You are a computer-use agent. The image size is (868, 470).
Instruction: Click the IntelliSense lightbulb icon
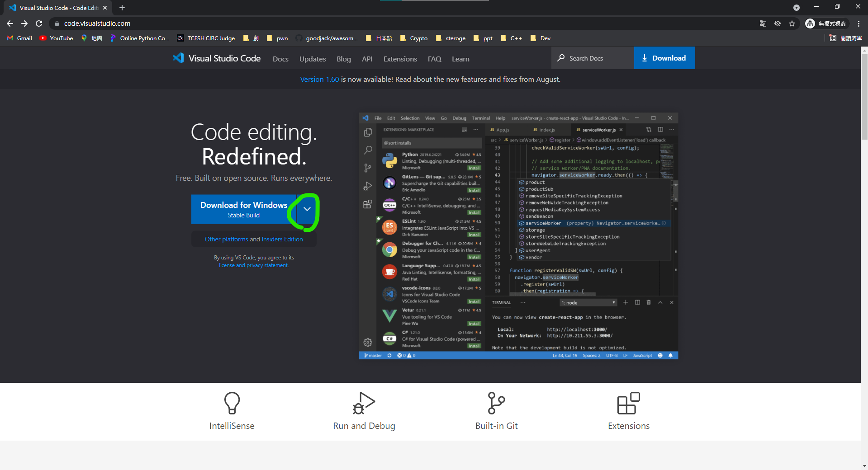pos(232,403)
